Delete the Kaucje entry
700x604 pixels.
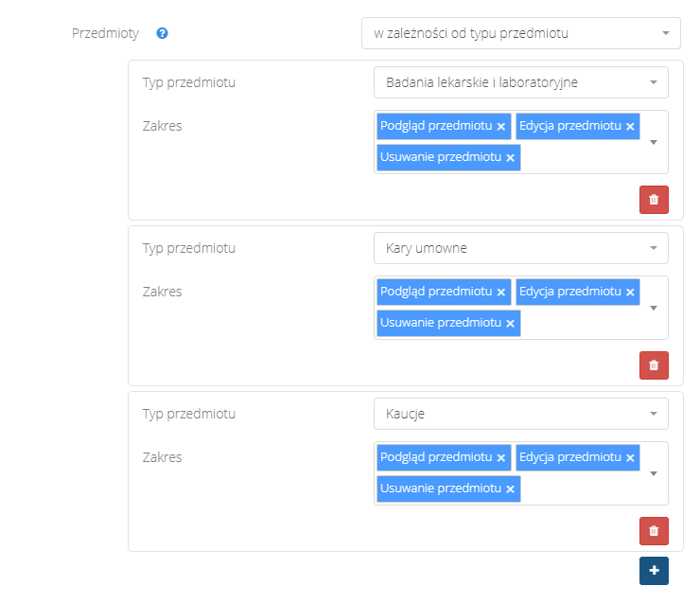[x=654, y=531]
